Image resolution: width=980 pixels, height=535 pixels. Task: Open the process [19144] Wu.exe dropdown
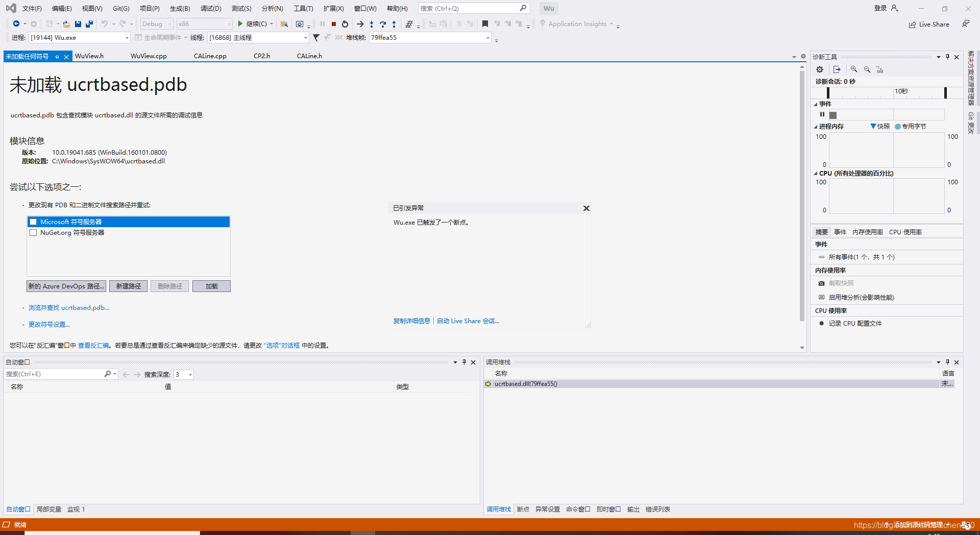click(80, 38)
